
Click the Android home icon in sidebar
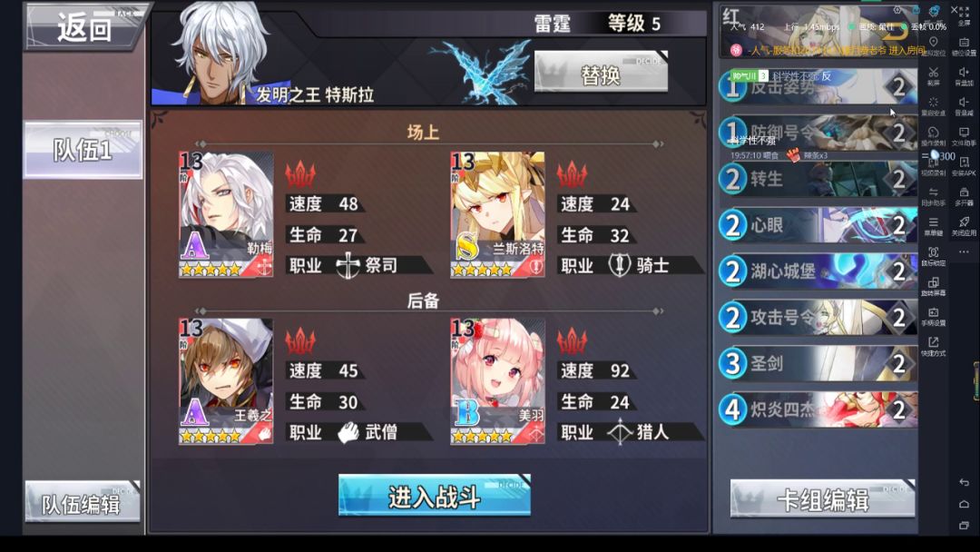(964, 504)
